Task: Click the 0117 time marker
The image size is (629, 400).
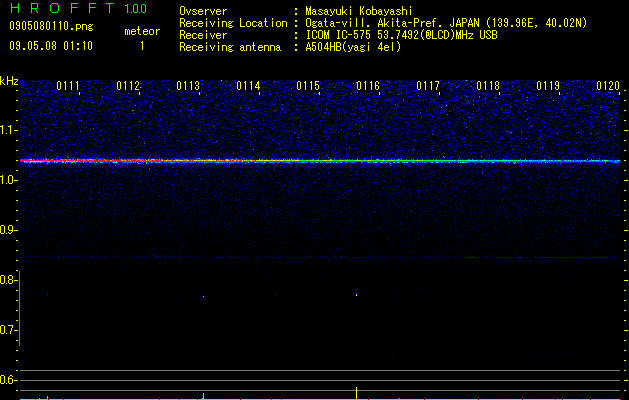Action: pos(428,86)
